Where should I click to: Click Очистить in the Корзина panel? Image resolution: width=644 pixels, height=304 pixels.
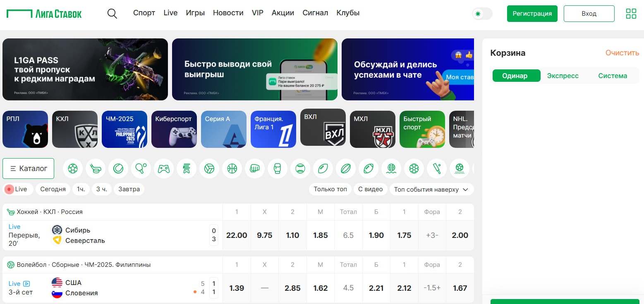click(622, 53)
